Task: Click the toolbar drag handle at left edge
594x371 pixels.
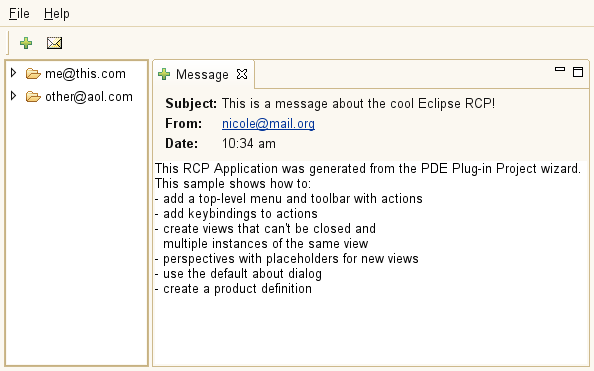Action: 8,43
